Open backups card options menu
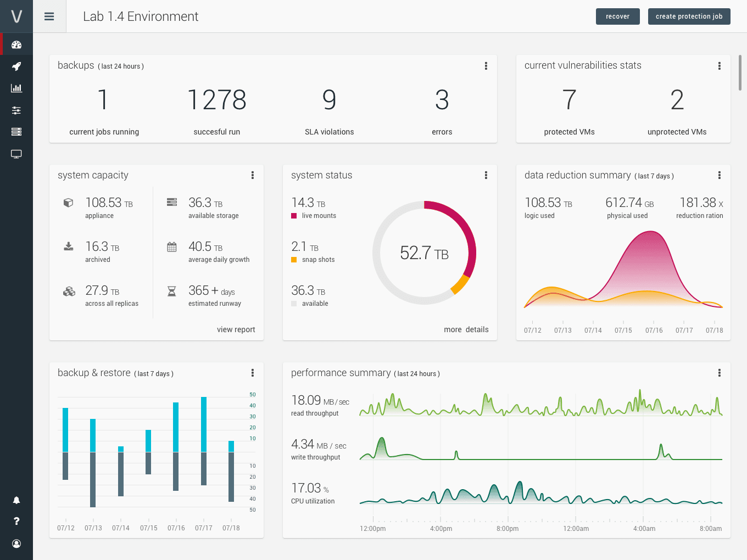Screen dimensions: 747x560 [x=486, y=66]
